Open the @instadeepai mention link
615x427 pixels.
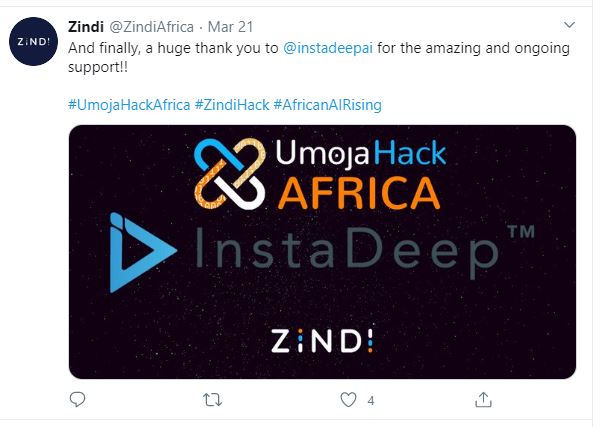[328, 48]
